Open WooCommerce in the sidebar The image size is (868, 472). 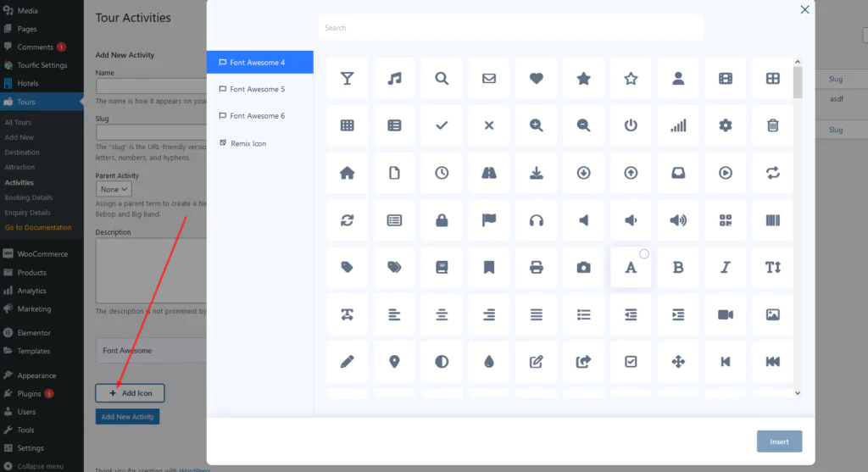42,254
